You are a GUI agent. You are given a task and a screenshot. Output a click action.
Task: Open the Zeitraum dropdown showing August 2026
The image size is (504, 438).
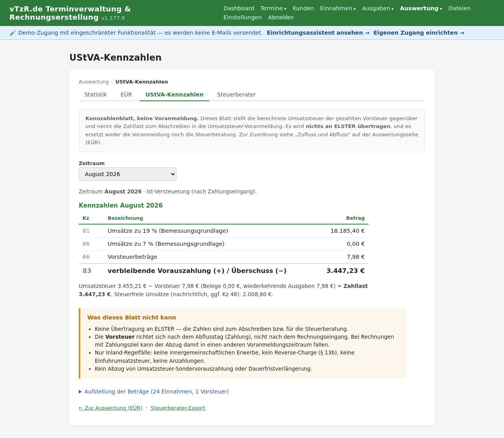tap(128, 174)
